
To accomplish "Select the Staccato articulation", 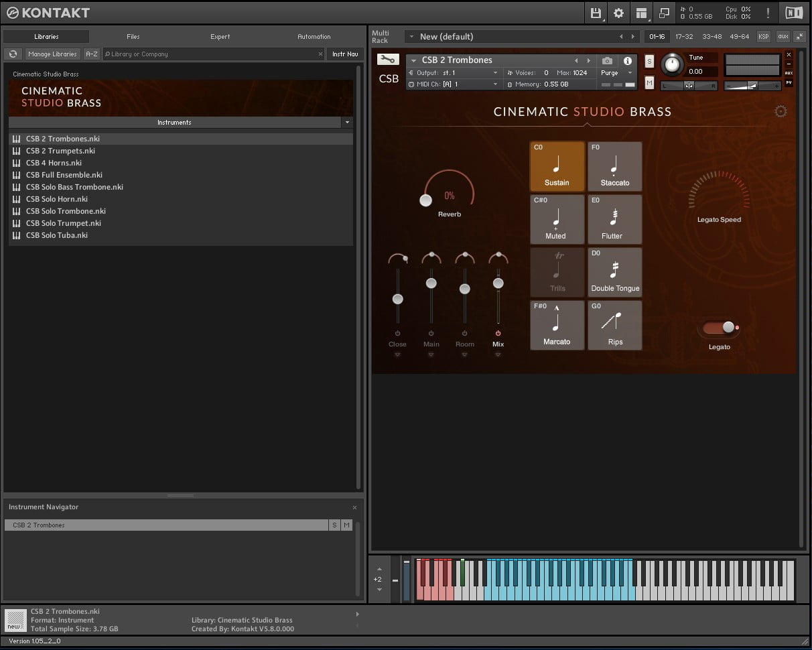I will pyautogui.click(x=614, y=166).
